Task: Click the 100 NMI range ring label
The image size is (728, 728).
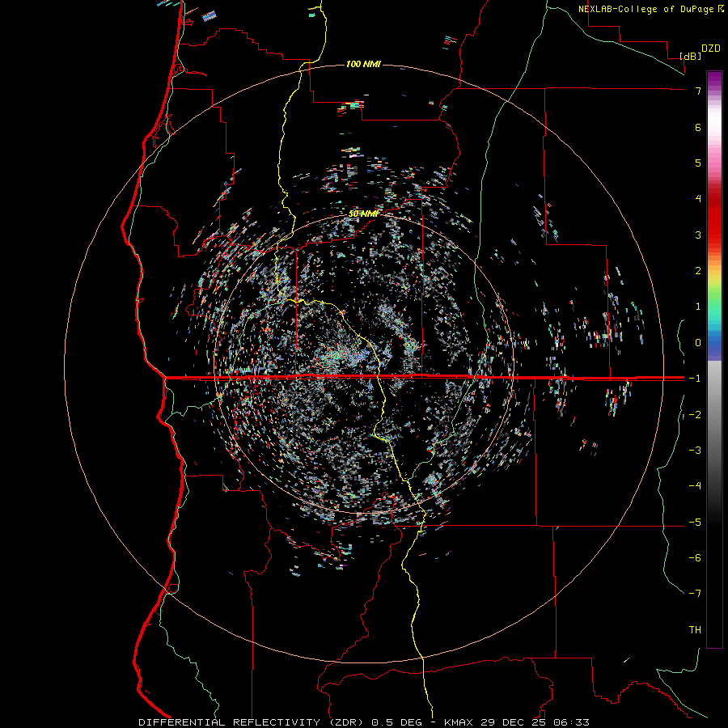Action: click(363, 64)
